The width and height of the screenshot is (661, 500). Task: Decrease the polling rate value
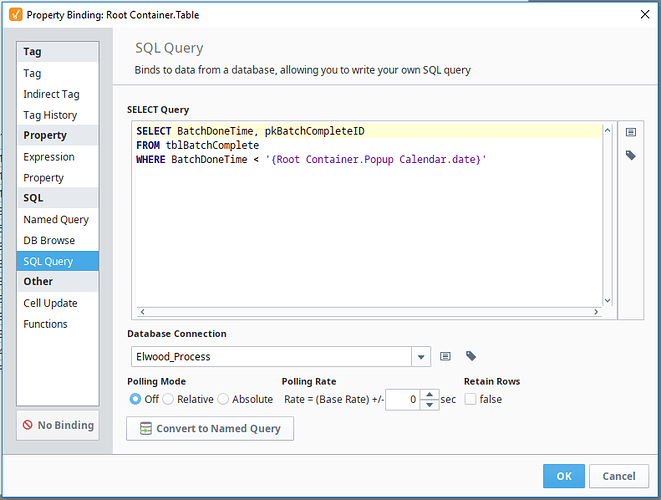[429, 404]
